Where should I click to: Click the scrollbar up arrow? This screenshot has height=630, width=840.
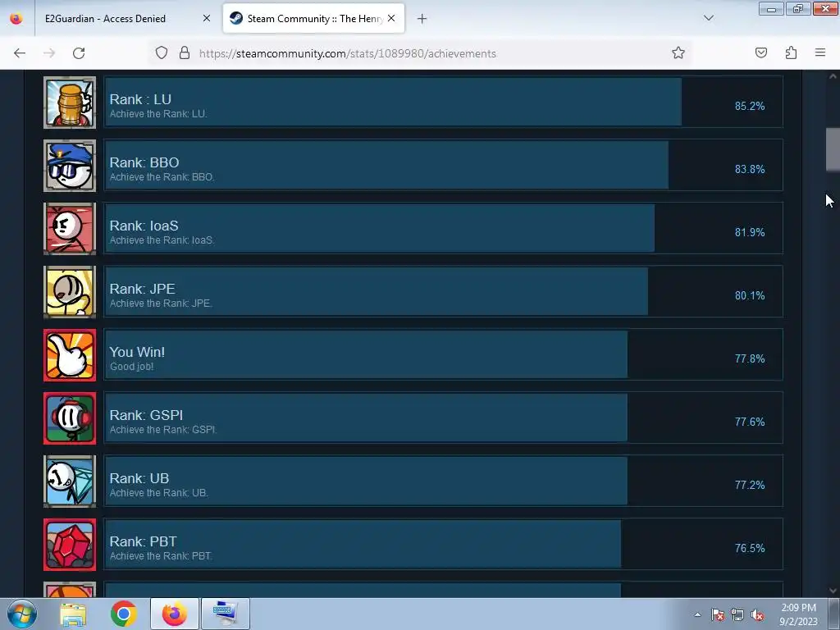(x=833, y=76)
